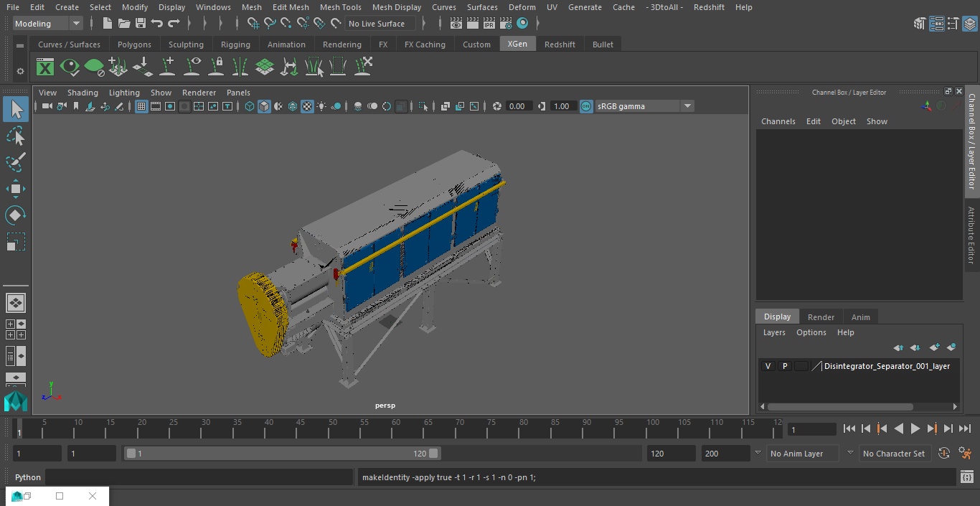Click the add guides lock shelf icon
The image size is (980, 506).
coord(216,67)
